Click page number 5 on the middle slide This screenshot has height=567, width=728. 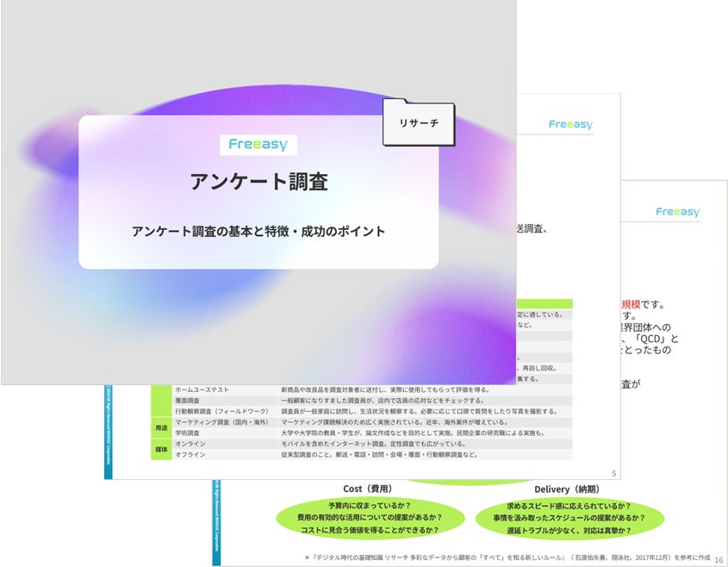pos(613,474)
